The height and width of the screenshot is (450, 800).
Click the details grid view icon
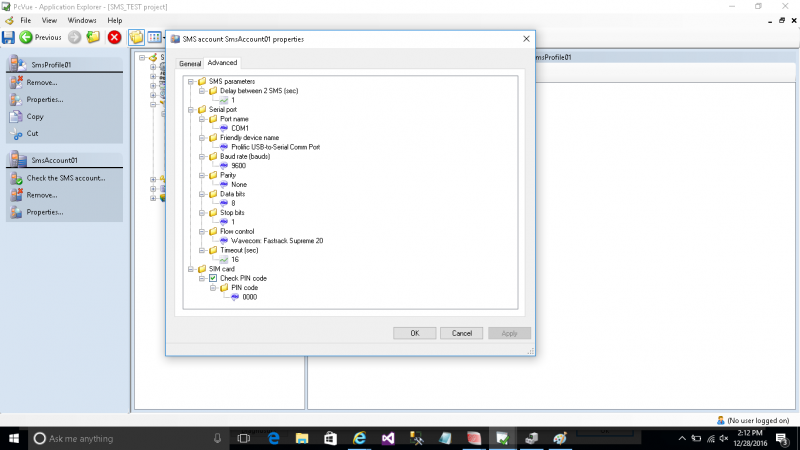(154, 37)
